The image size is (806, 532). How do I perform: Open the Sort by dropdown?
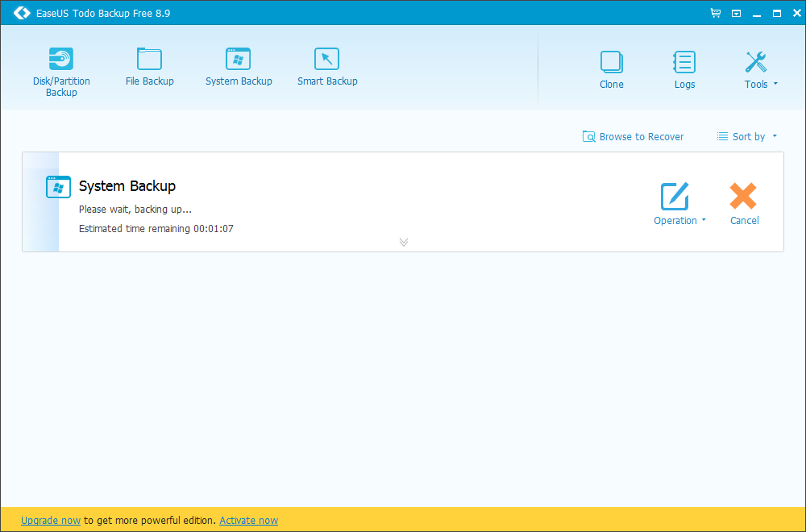pos(747,137)
